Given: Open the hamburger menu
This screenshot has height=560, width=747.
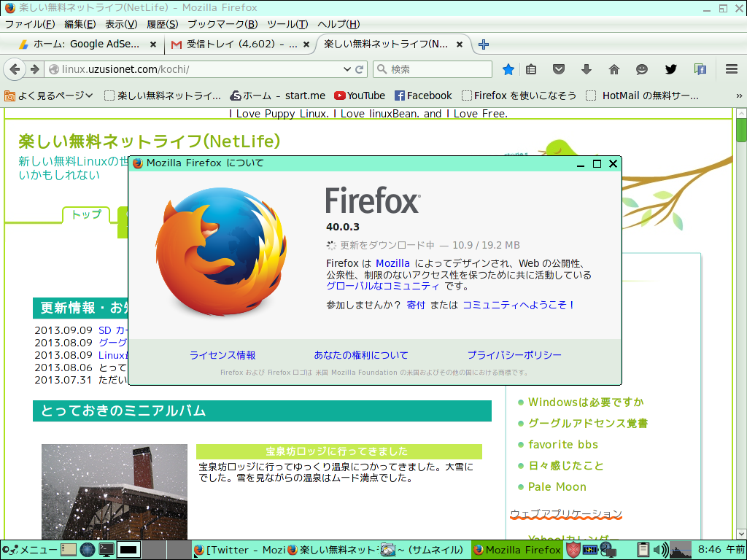Looking at the screenshot, I should coord(732,69).
